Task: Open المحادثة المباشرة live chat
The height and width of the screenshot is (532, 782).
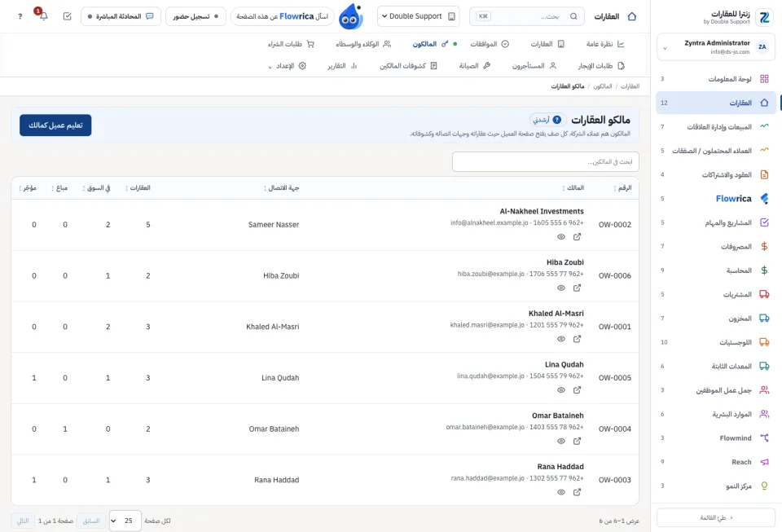Action: click(121, 16)
